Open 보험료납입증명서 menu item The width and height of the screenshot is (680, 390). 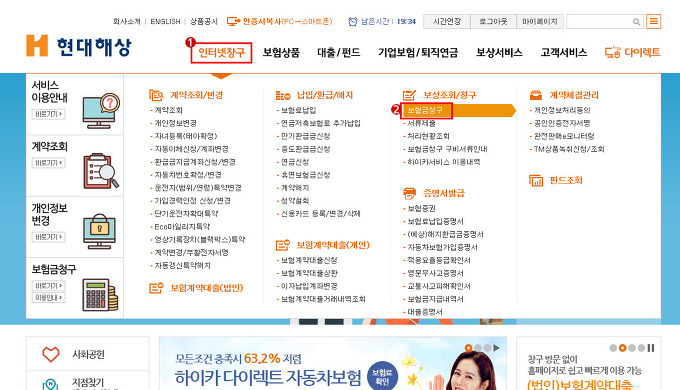tap(435, 222)
